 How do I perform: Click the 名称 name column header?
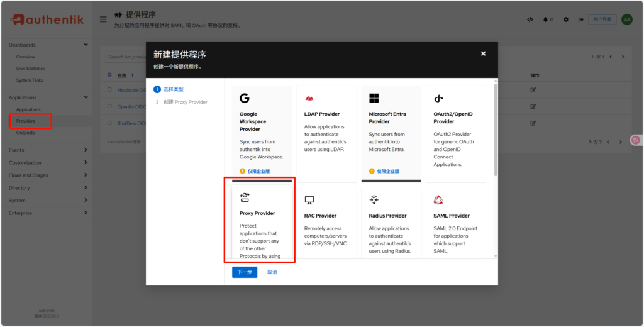[x=122, y=75]
